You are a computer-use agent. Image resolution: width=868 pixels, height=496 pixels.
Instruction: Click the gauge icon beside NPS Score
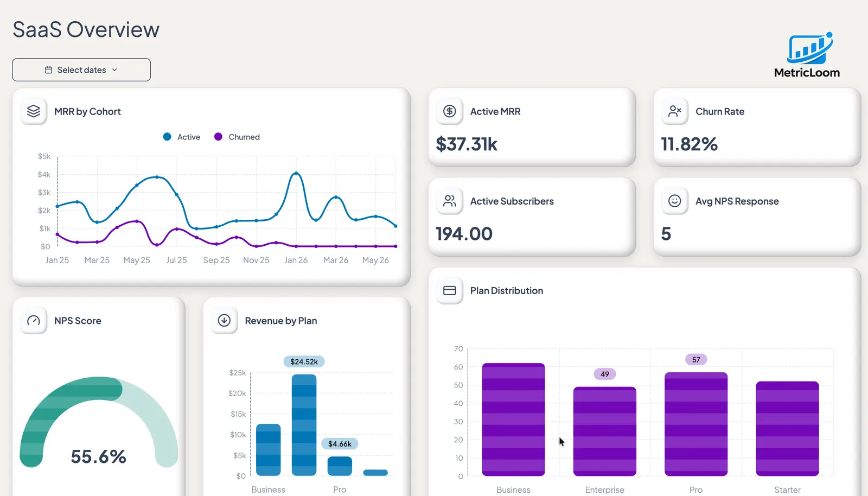(34, 321)
